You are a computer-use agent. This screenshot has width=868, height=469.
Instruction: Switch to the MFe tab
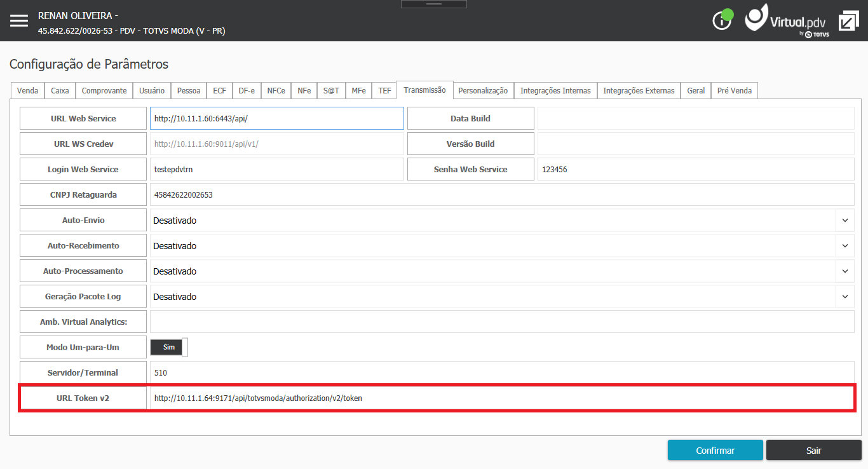click(x=359, y=90)
